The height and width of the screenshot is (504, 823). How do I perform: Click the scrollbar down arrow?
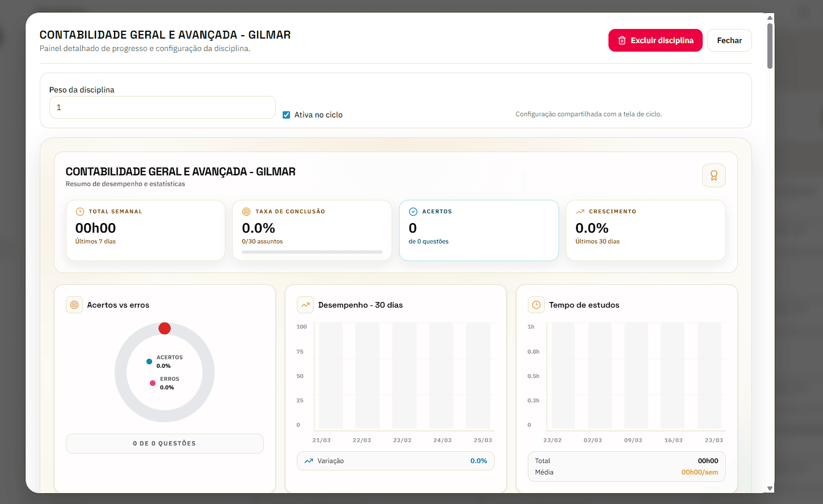coord(770,488)
